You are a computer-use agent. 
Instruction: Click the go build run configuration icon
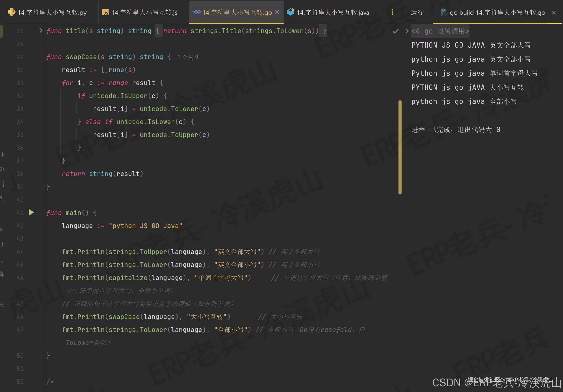tap(444, 12)
